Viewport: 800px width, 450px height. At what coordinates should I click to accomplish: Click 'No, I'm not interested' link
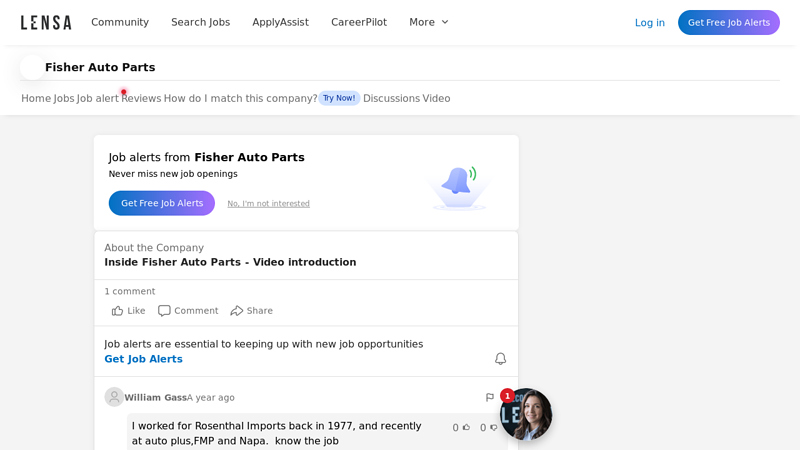[x=268, y=204]
